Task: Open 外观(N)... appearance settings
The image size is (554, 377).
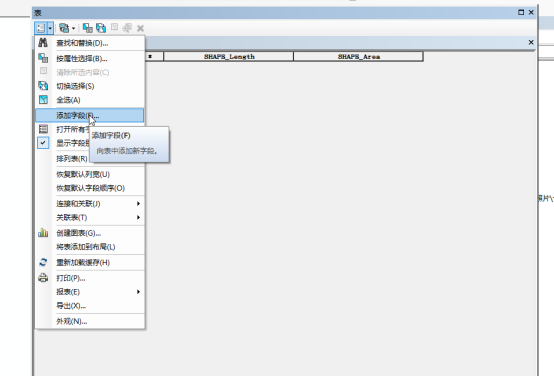Action: point(90,321)
